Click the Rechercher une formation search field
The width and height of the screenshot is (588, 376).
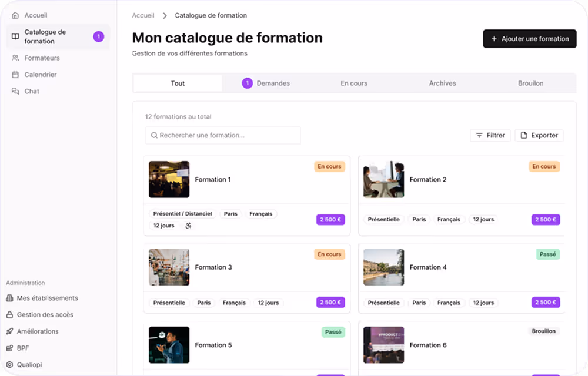click(223, 135)
